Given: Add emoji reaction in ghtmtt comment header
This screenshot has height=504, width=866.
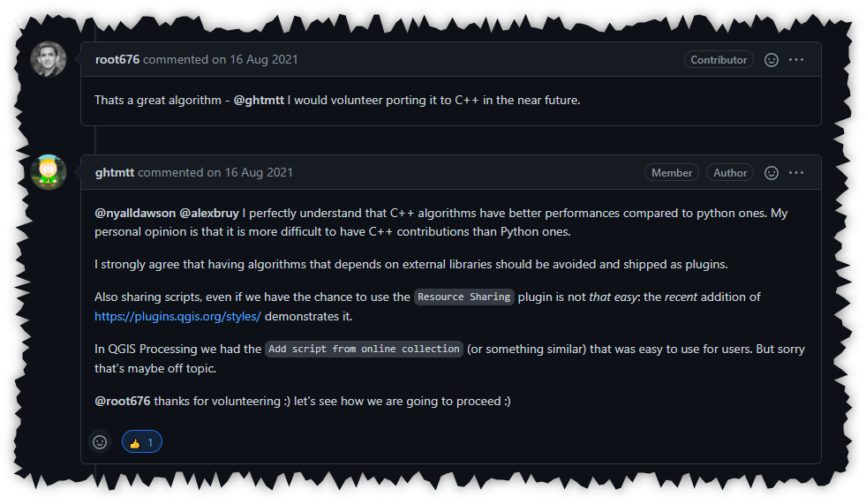Looking at the screenshot, I should (771, 173).
